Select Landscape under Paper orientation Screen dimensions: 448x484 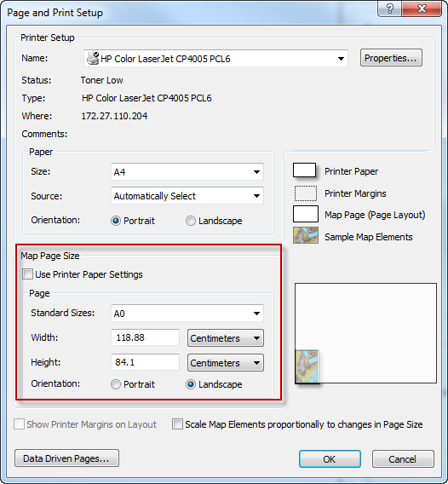point(191,221)
